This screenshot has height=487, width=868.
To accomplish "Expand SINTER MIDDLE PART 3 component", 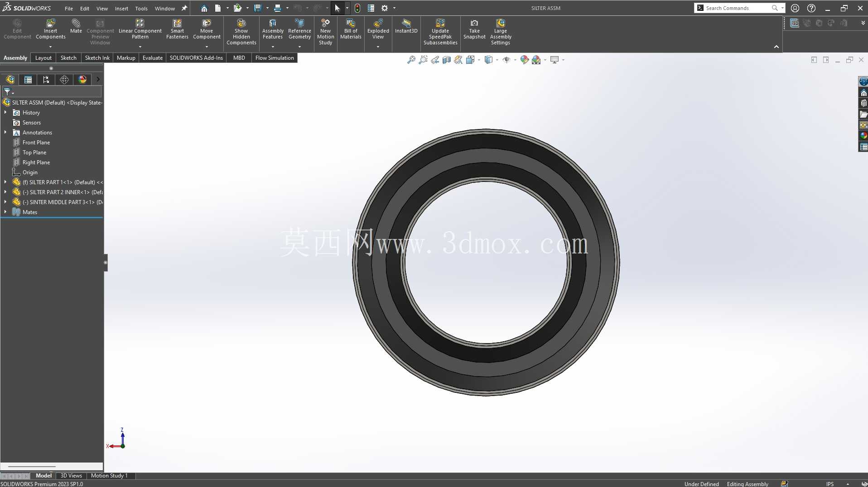I will [x=5, y=202].
